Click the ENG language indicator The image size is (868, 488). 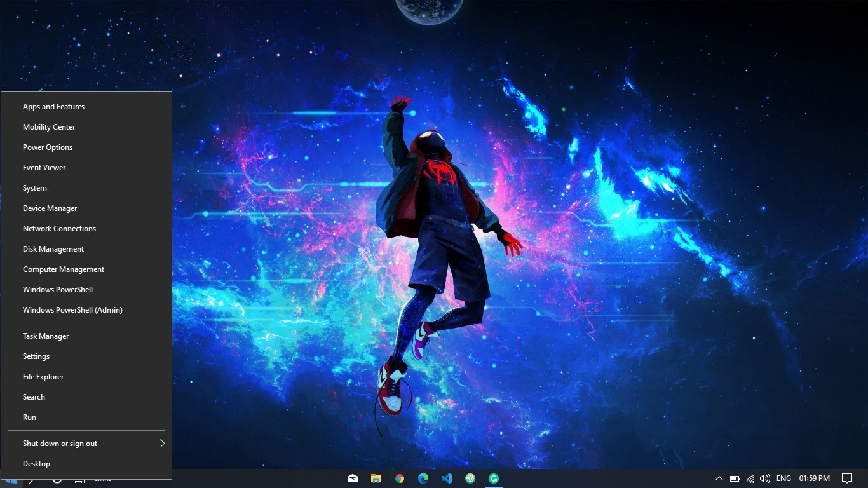pos(783,478)
